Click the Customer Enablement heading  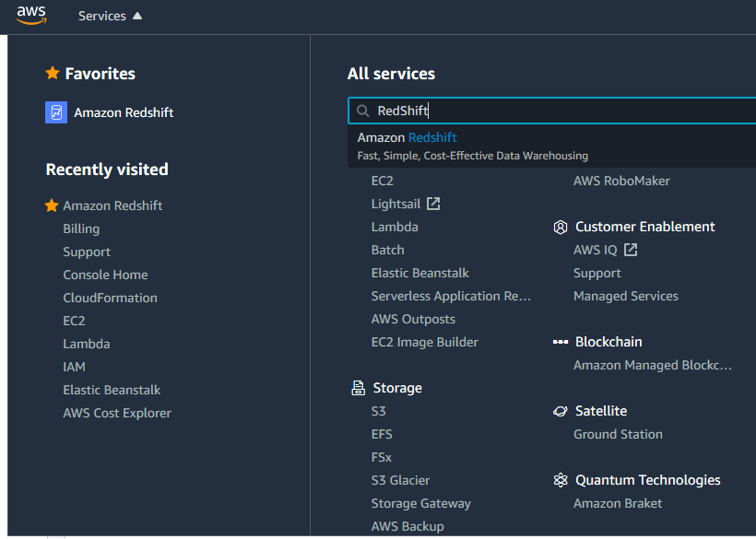(645, 227)
